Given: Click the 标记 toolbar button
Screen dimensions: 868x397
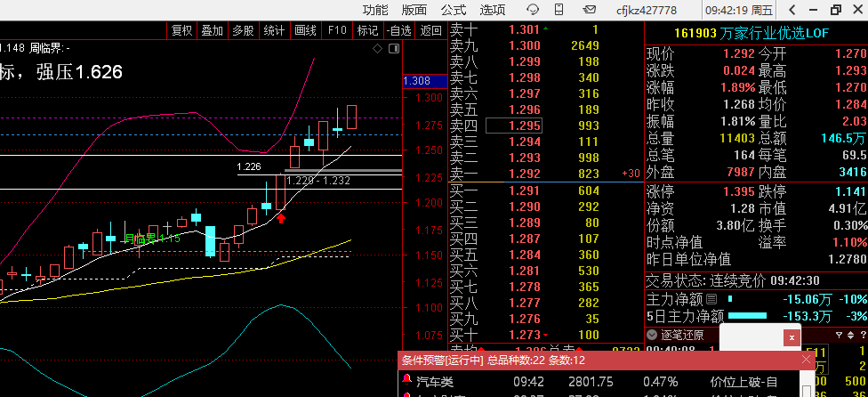Looking at the screenshot, I should click(x=367, y=30).
